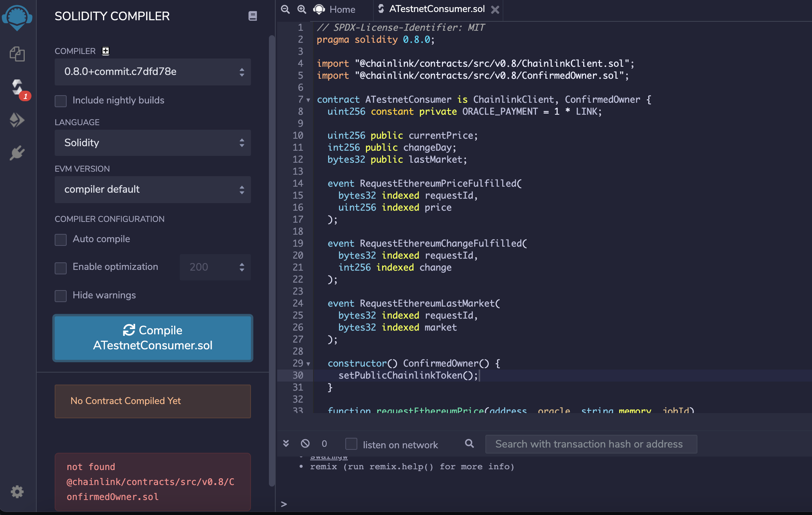
Task: Close the ATestnetConsumer.sol tab
Action: (x=495, y=10)
